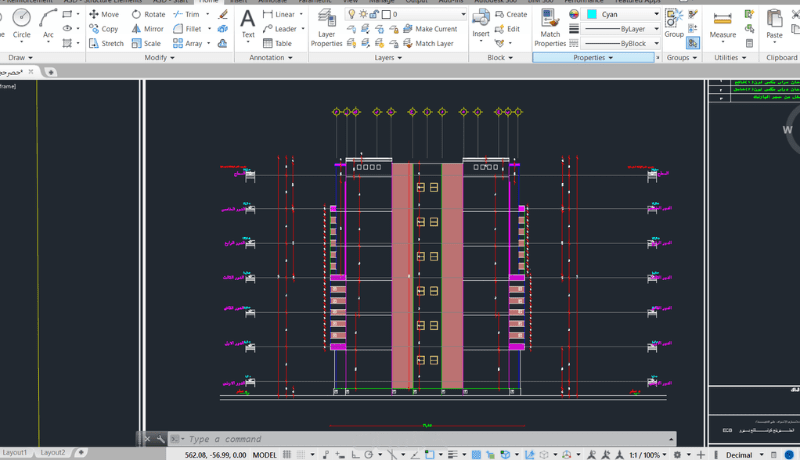Close the command line bar
This screenshot has width=800, height=460.
[x=147, y=439]
